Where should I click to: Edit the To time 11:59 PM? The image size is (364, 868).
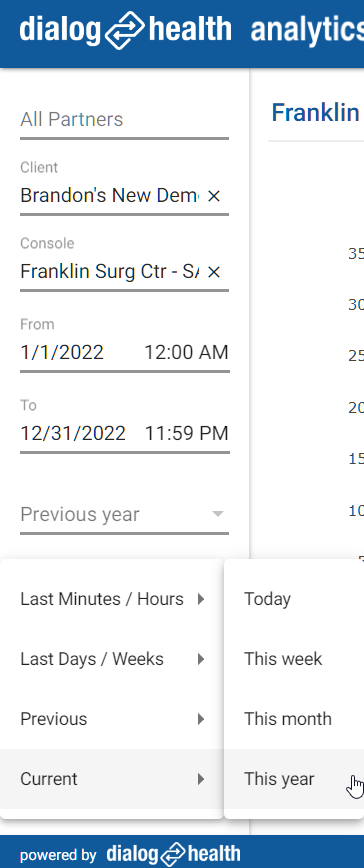pyautogui.click(x=186, y=433)
